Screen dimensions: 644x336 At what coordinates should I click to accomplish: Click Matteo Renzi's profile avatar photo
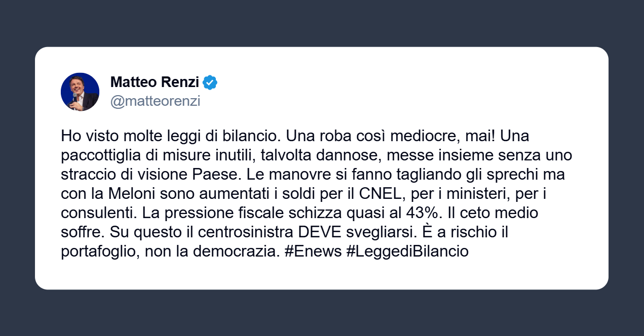click(80, 92)
